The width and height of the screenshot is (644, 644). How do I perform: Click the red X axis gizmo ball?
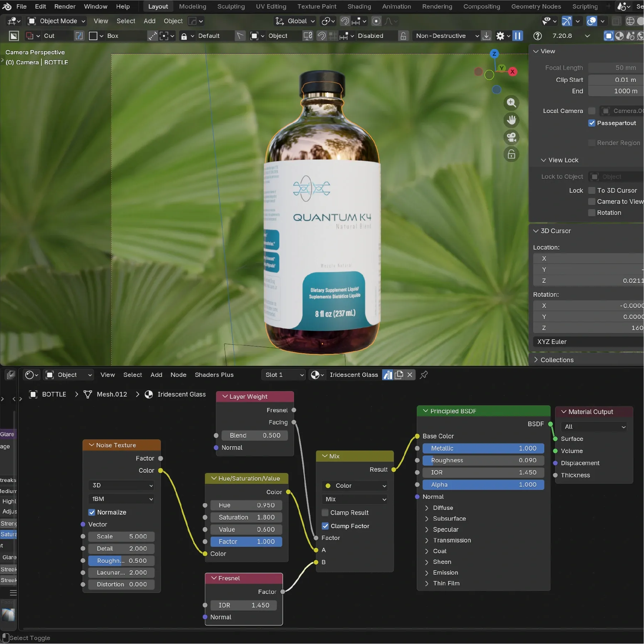[x=512, y=72]
